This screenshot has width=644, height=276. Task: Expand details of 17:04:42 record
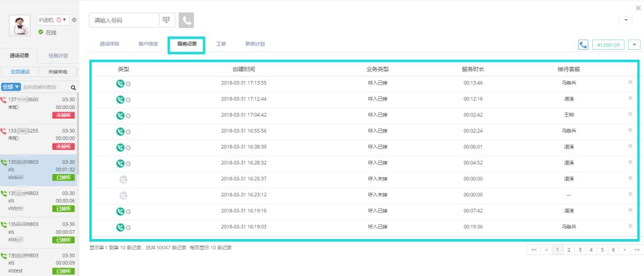click(630, 113)
